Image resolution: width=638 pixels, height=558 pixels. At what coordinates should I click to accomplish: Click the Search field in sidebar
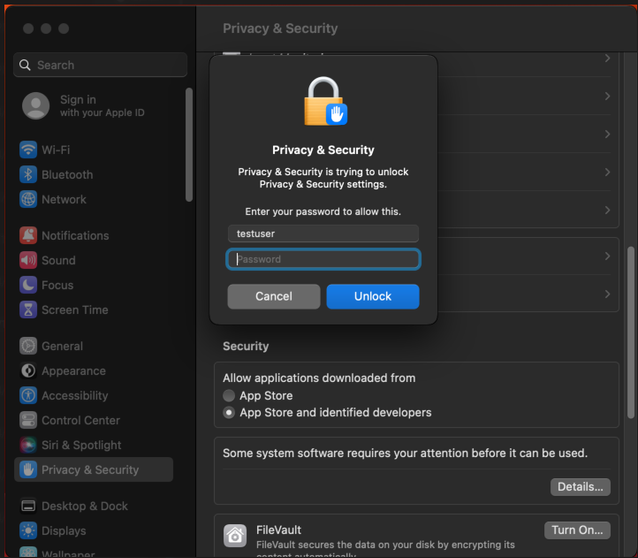coord(100,65)
